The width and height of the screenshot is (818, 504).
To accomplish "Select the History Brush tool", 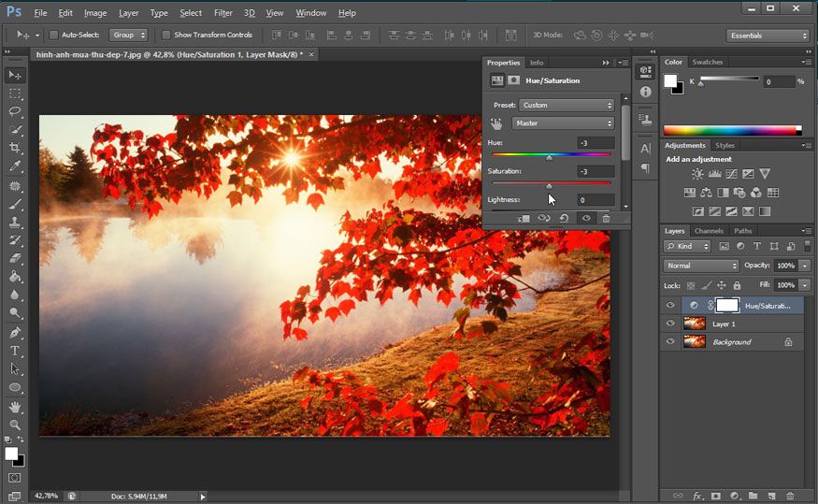I will coord(15,240).
